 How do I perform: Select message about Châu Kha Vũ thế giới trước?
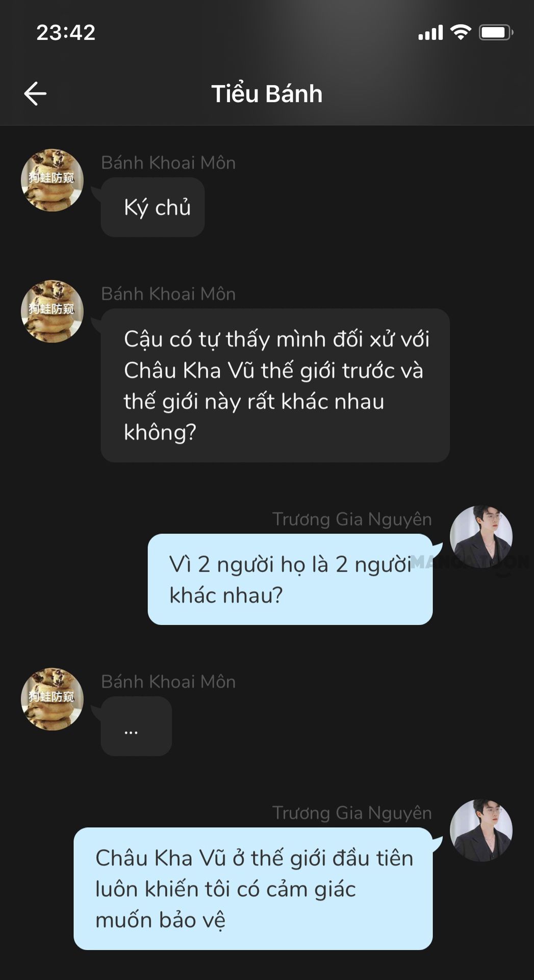[x=275, y=385]
